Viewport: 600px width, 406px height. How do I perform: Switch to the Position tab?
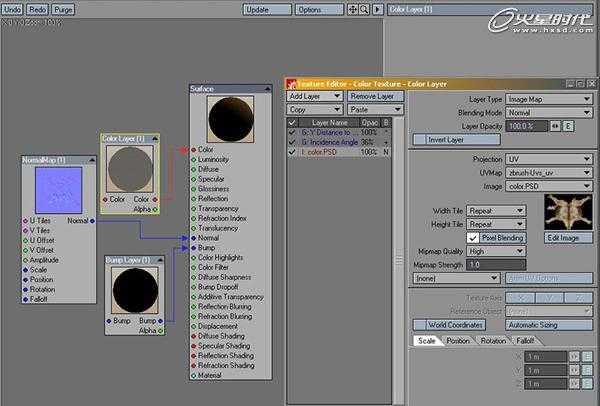point(458,341)
